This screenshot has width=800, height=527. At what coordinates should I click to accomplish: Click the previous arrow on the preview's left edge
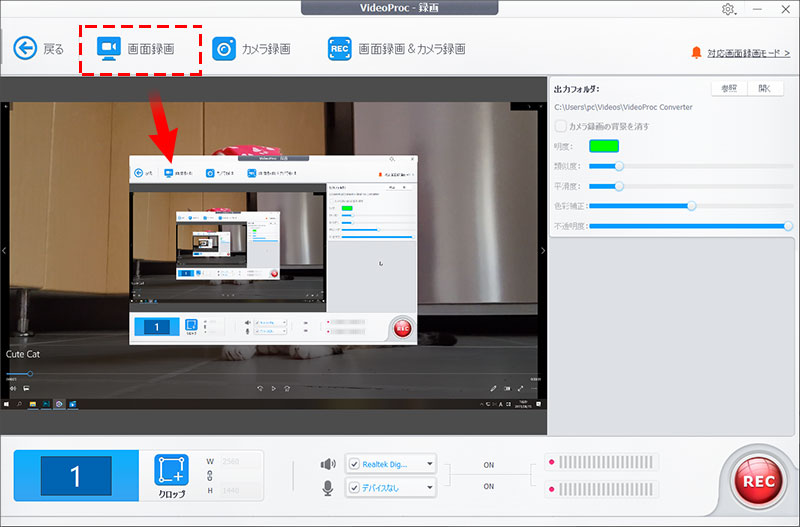point(4,250)
